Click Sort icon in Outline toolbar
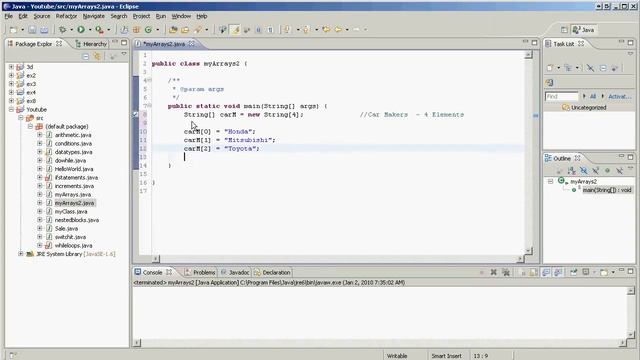640x360 pixels. pos(571,171)
